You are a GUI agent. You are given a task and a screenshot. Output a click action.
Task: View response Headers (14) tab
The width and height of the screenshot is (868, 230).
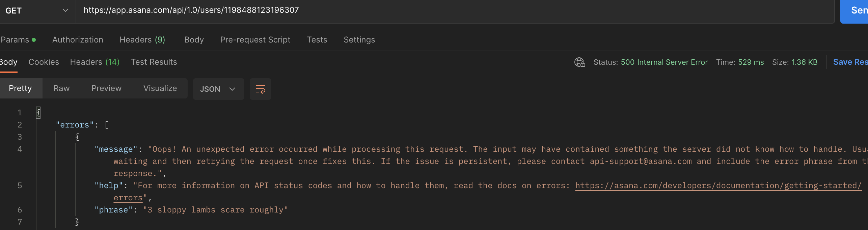pos(94,62)
